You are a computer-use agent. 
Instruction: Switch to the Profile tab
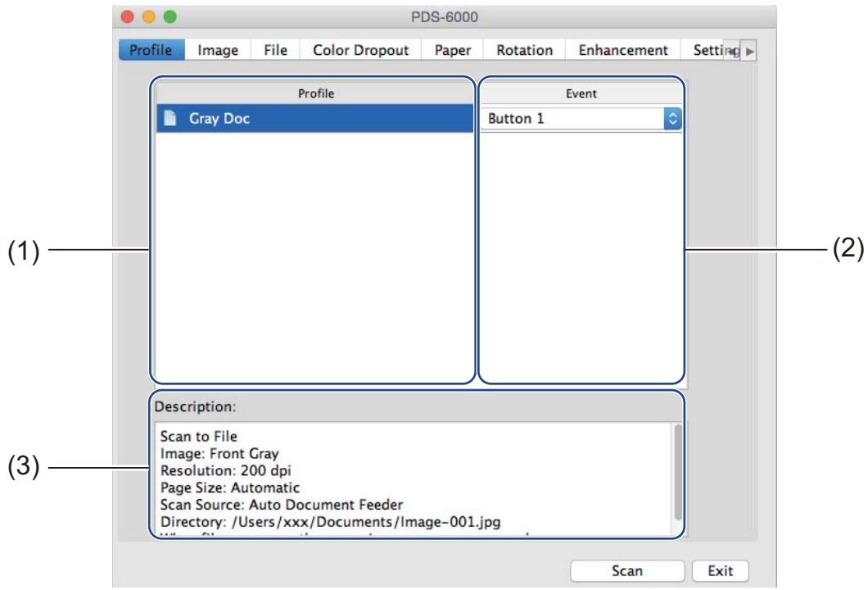(151, 50)
